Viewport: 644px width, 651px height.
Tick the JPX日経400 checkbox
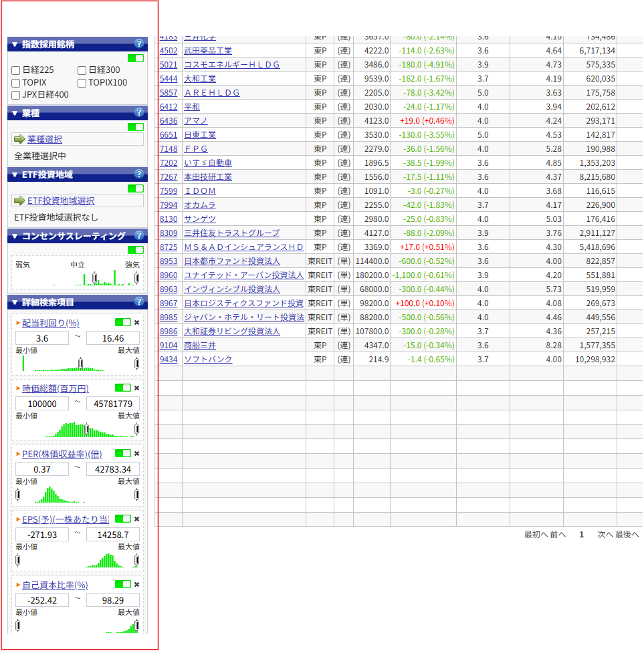(16, 95)
